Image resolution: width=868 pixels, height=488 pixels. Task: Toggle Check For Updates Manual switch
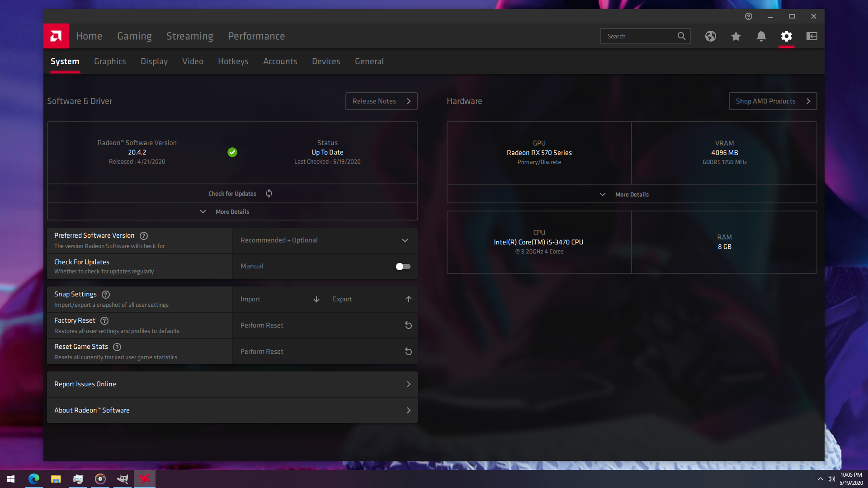click(x=403, y=267)
